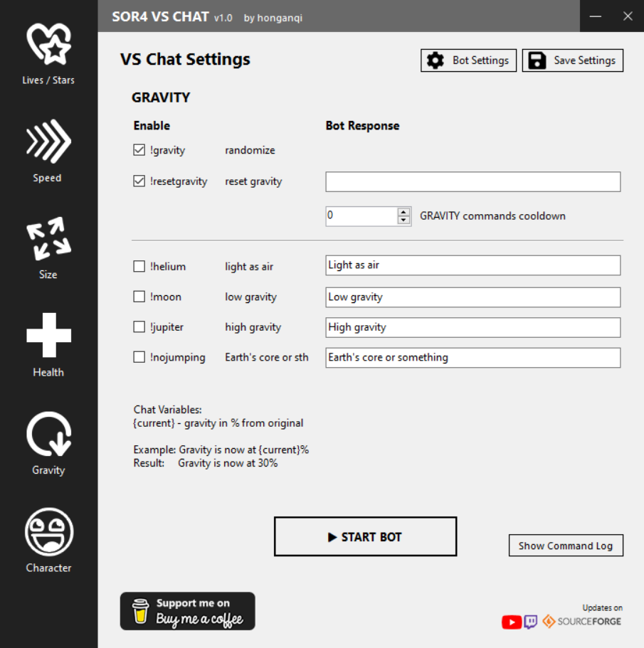Uncheck the !resetgravity command

click(139, 181)
